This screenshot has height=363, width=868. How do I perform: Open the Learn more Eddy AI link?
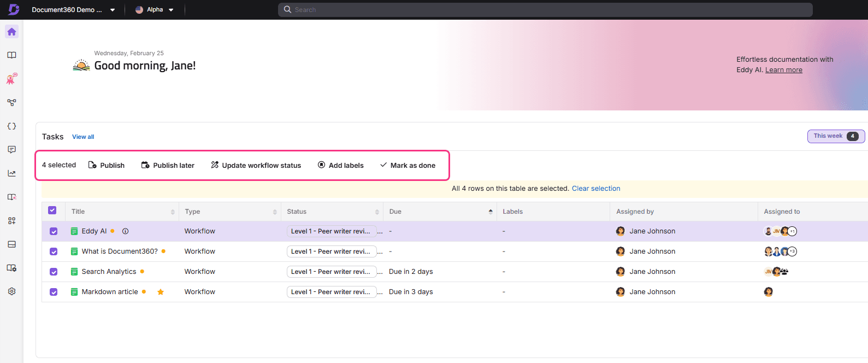coord(784,70)
